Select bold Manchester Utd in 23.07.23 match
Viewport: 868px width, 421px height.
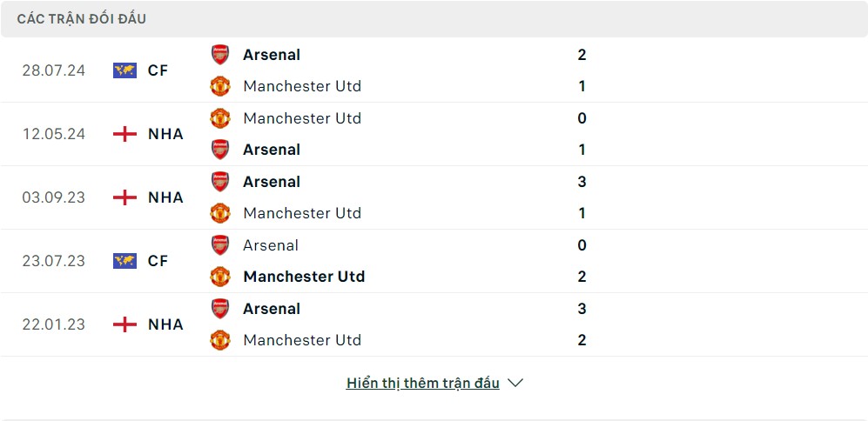(304, 277)
